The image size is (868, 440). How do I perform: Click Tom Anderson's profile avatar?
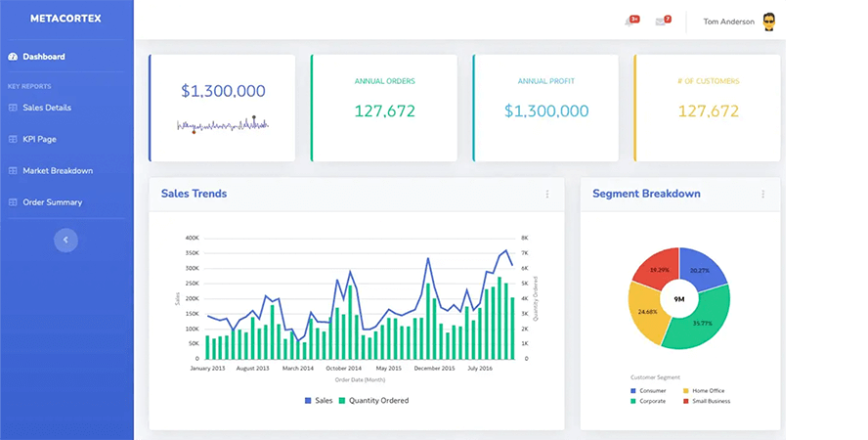(x=769, y=22)
